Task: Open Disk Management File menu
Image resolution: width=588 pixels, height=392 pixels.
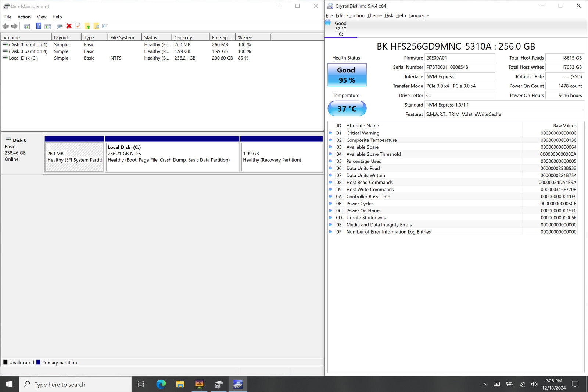Action: tap(8, 17)
